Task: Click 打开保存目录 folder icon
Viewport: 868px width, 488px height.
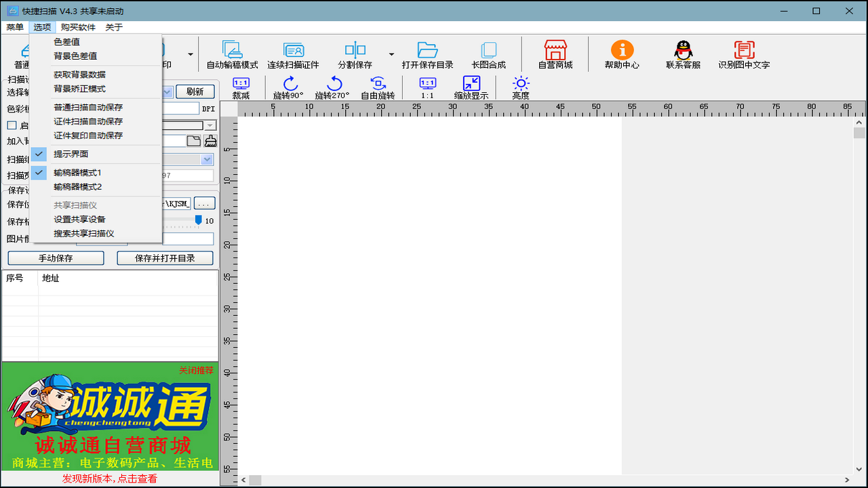Action: click(427, 50)
